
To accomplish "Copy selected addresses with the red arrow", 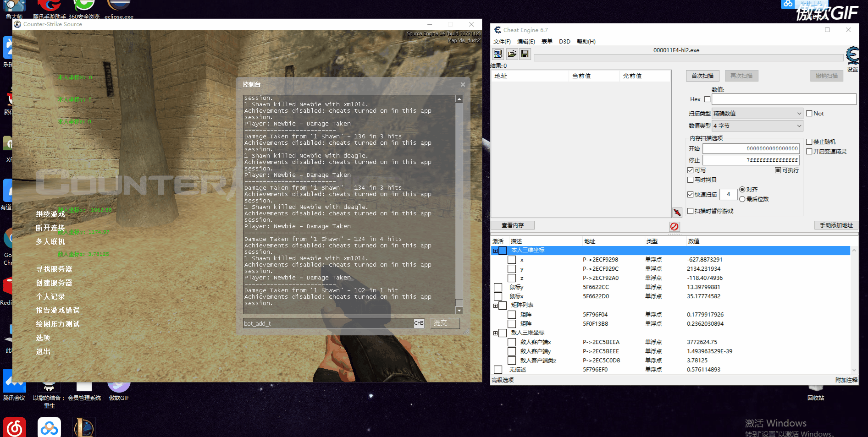I will 677,213.
